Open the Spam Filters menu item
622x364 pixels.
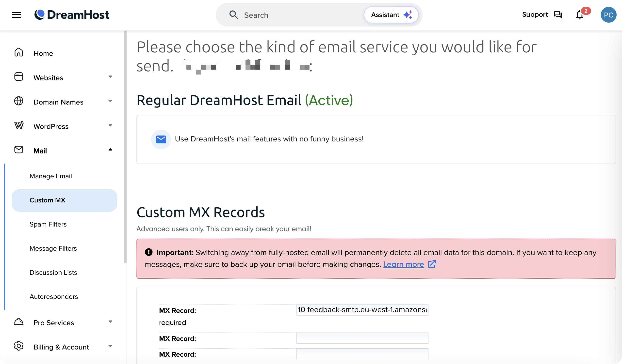pyautogui.click(x=48, y=224)
